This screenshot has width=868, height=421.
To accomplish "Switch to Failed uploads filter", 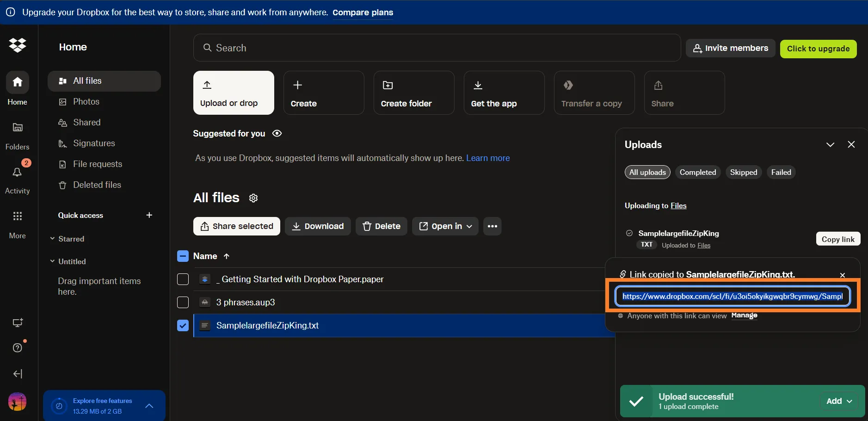I will pyautogui.click(x=781, y=172).
